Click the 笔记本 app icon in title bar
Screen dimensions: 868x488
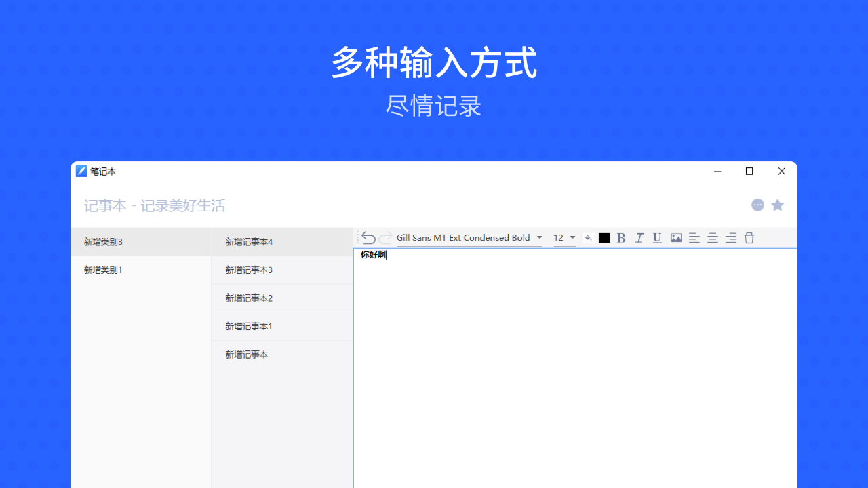coord(81,171)
